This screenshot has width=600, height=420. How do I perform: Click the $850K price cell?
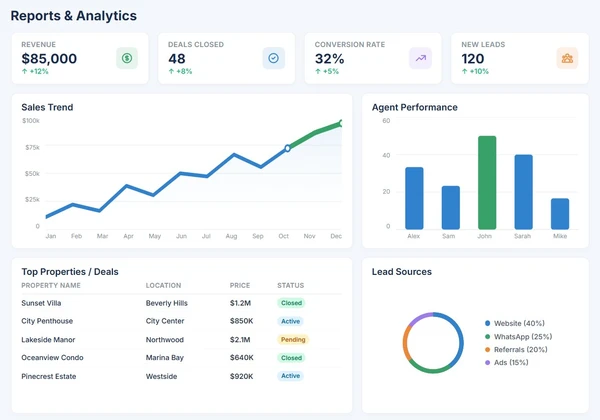(241, 321)
